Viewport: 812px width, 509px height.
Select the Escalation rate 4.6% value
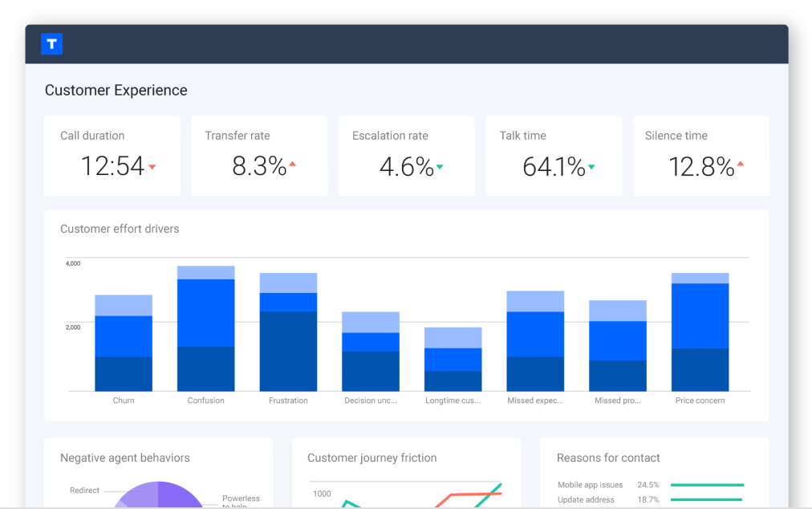click(x=407, y=167)
